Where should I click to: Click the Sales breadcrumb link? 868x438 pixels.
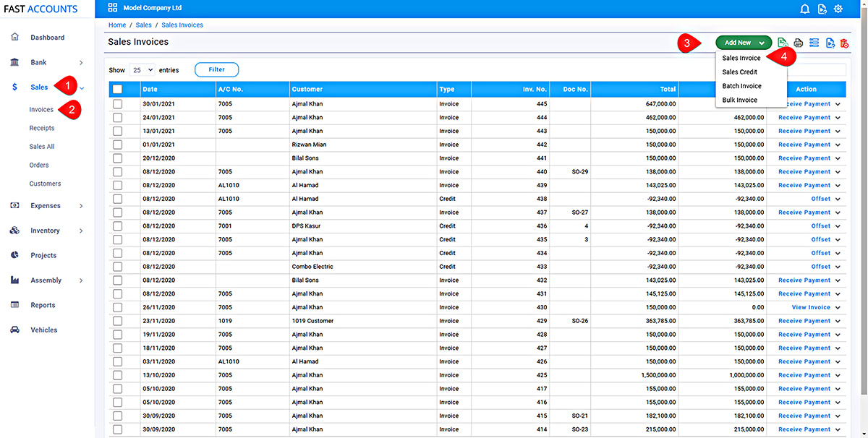[x=143, y=25]
